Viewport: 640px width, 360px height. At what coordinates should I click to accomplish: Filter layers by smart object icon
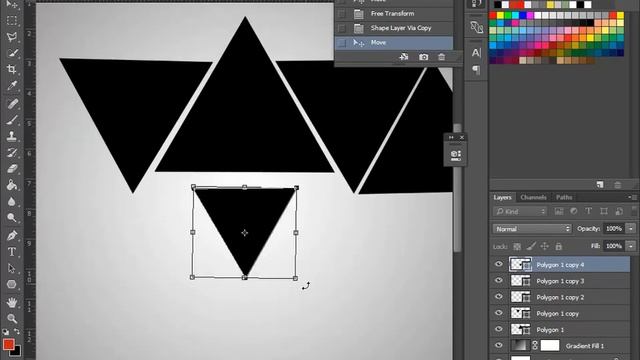(x=619, y=211)
